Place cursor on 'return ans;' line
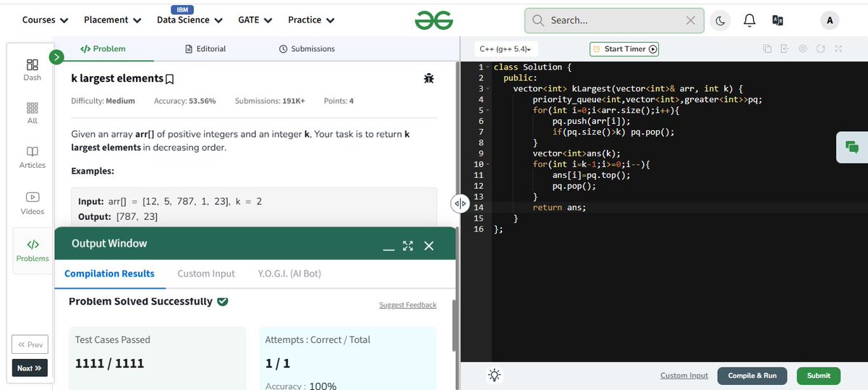 pos(559,208)
